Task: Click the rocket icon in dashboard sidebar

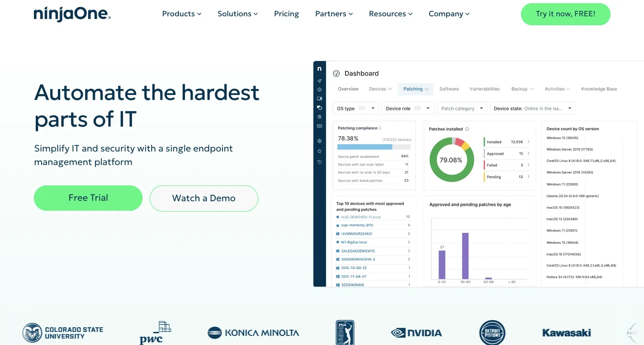Action: pyautogui.click(x=319, y=81)
